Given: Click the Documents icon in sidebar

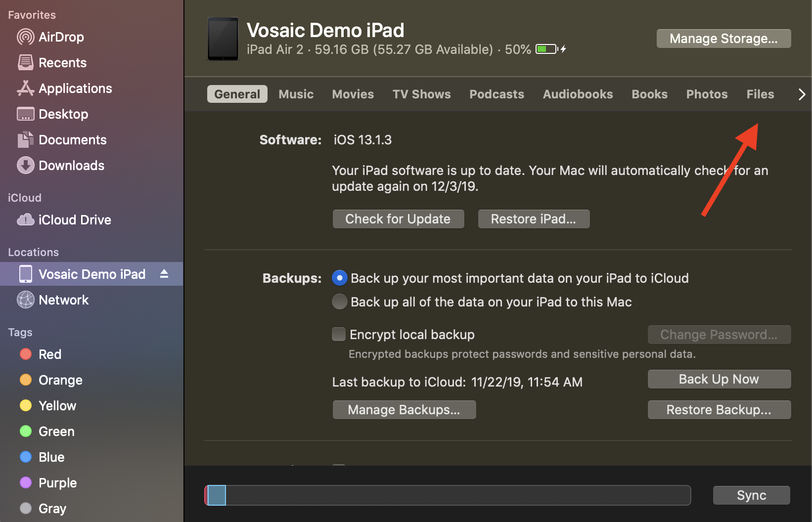Looking at the screenshot, I should [x=25, y=139].
